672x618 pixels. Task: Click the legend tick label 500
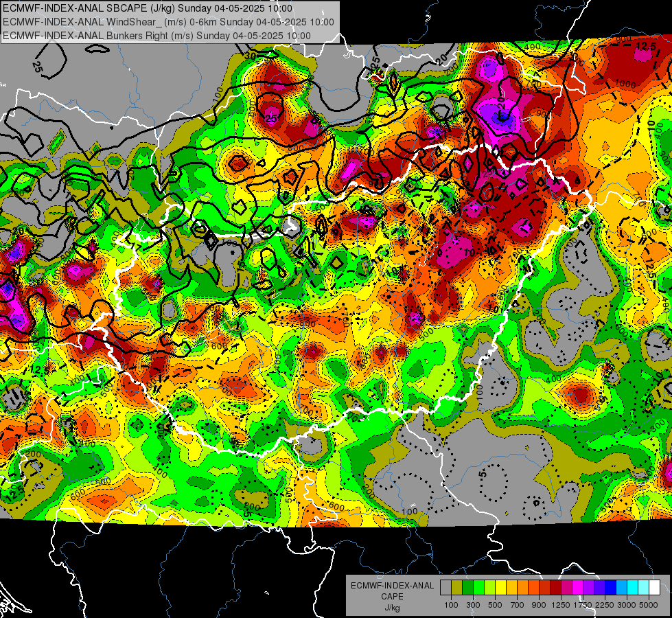[x=495, y=605]
